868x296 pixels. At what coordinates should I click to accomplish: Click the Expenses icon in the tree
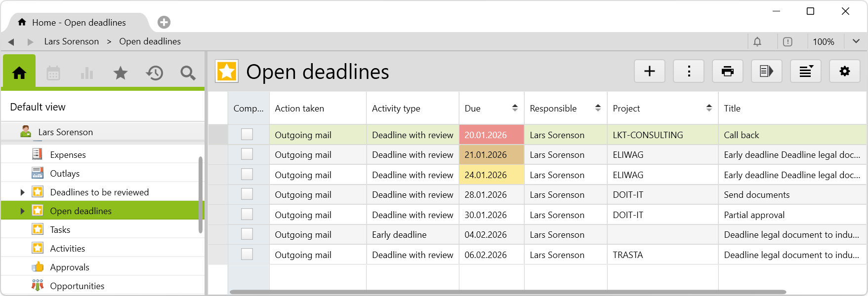tap(37, 154)
